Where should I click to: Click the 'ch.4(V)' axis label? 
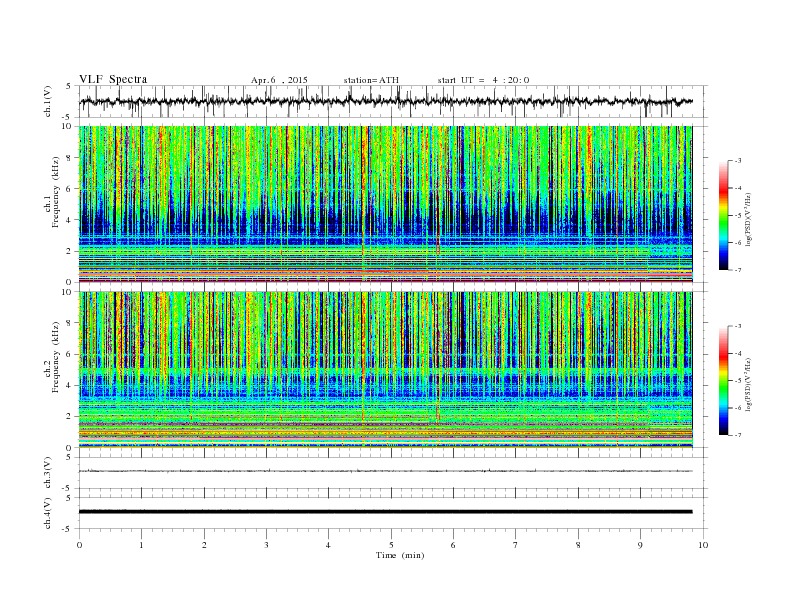click(x=48, y=513)
